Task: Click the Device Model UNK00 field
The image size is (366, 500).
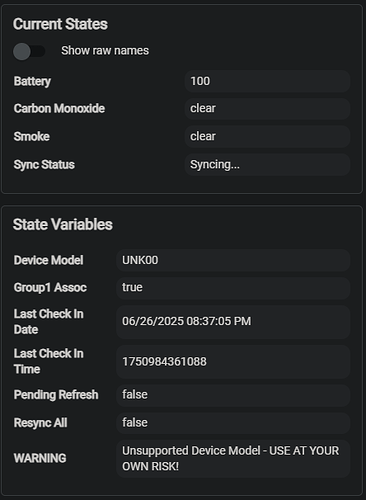Action: [x=233, y=260]
